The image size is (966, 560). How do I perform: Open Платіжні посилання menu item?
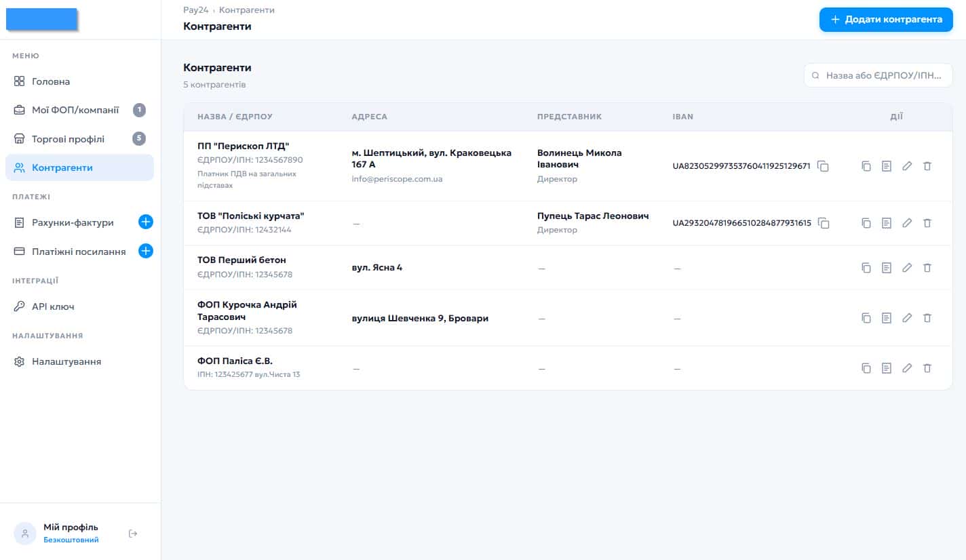[x=79, y=252]
